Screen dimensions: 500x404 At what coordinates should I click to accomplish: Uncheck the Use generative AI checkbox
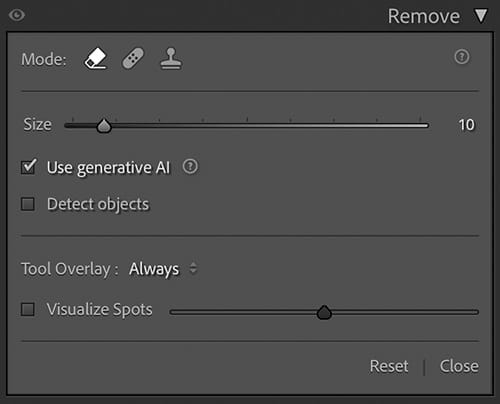(x=29, y=166)
